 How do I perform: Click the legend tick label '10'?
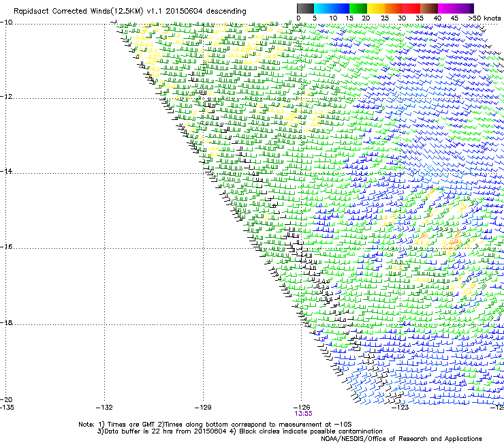[333, 18]
